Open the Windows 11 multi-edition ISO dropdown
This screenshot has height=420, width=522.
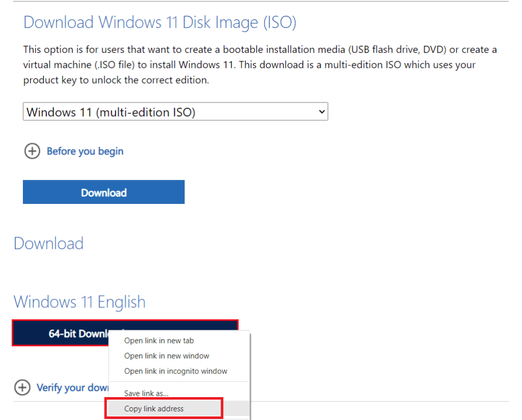(175, 112)
